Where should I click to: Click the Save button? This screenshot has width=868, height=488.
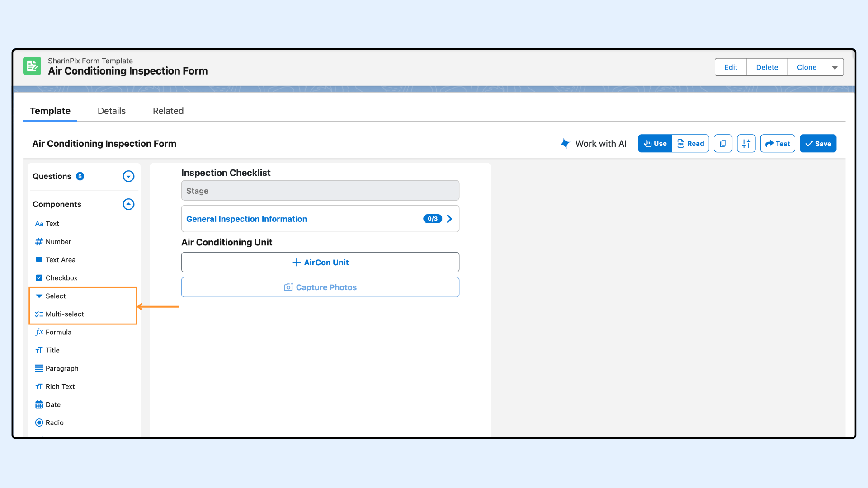click(818, 144)
